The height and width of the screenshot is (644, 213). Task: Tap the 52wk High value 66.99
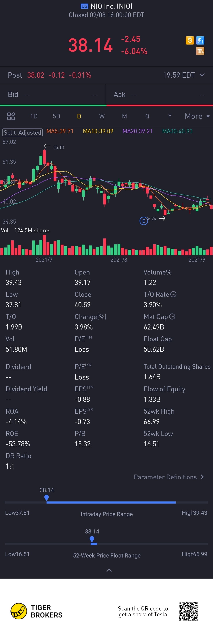pos(151,422)
